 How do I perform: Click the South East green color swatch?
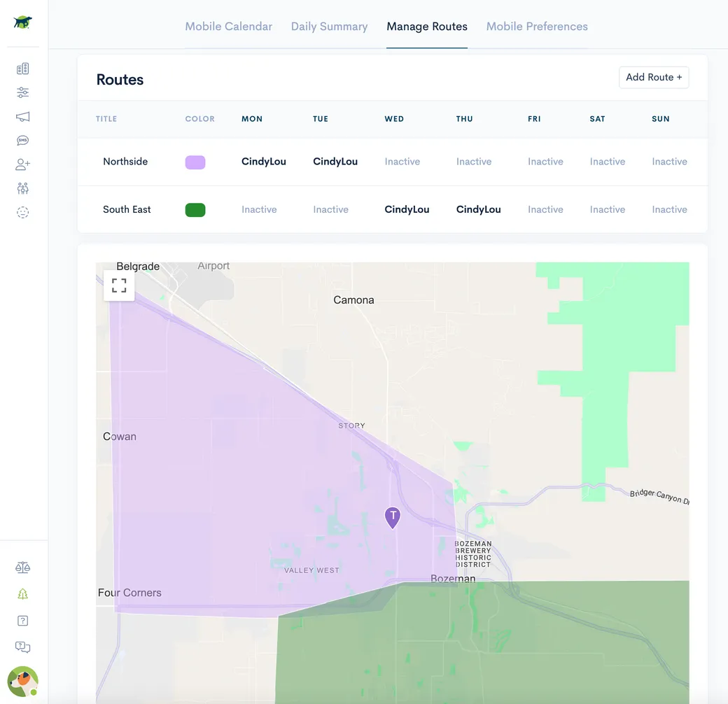pyautogui.click(x=195, y=210)
